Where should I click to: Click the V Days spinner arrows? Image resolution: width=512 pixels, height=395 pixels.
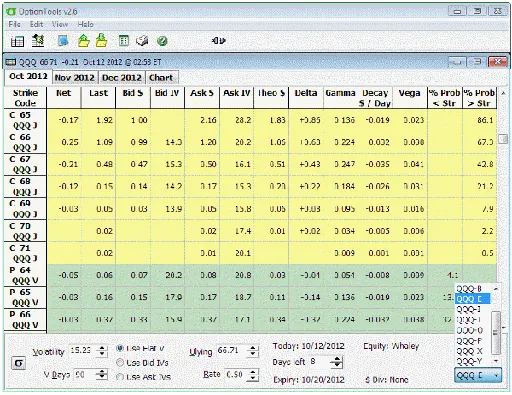[102, 375]
